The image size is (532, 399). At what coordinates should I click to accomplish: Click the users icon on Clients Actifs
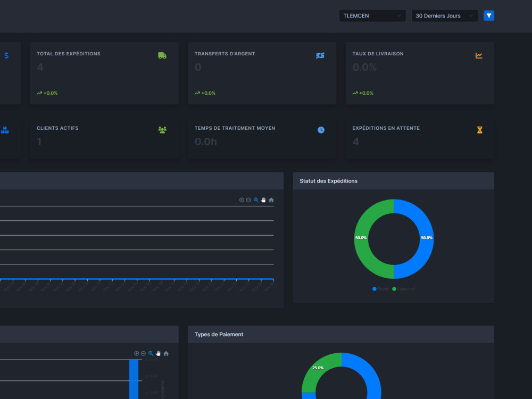point(162,130)
